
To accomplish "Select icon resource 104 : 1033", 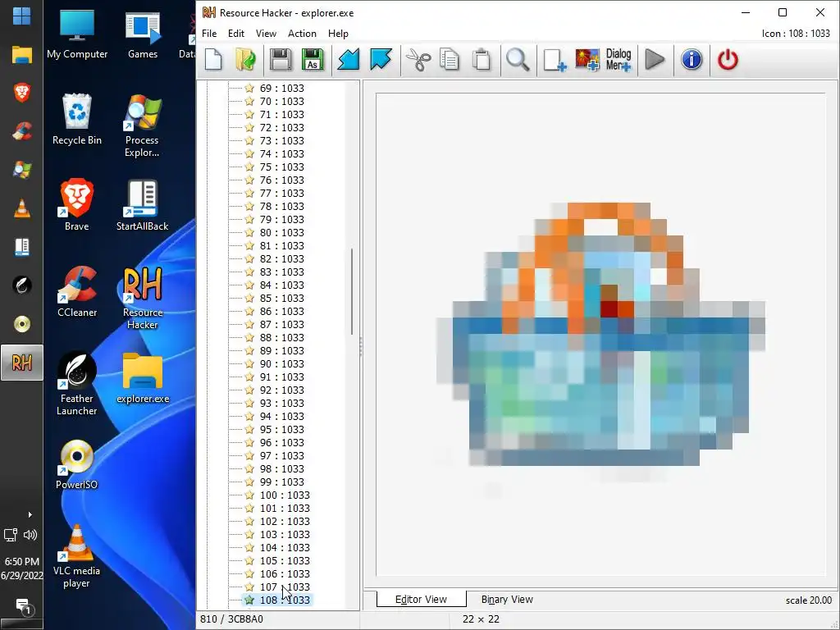I will click(x=285, y=547).
